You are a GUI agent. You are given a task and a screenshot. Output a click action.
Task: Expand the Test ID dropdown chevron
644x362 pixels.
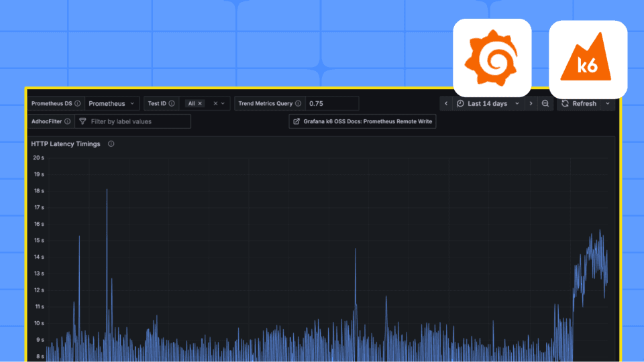[x=223, y=103]
